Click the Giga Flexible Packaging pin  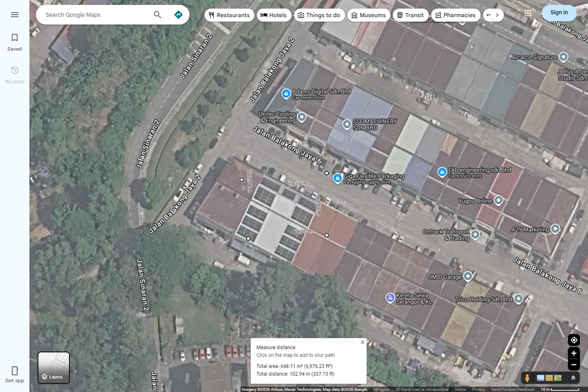337,178
